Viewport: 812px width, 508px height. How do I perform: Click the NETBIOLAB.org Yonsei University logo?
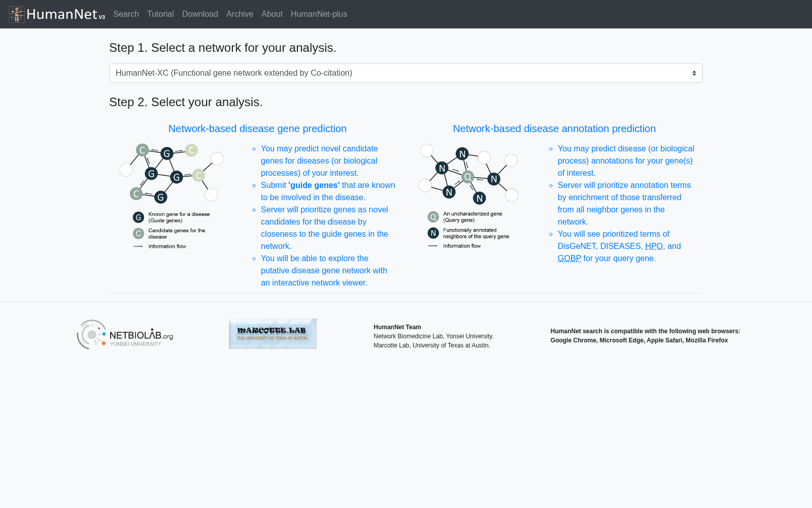[x=125, y=334]
